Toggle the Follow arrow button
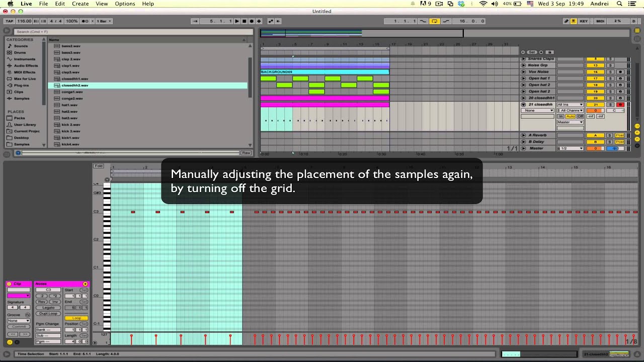The image size is (644, 362). pos(195,21)
